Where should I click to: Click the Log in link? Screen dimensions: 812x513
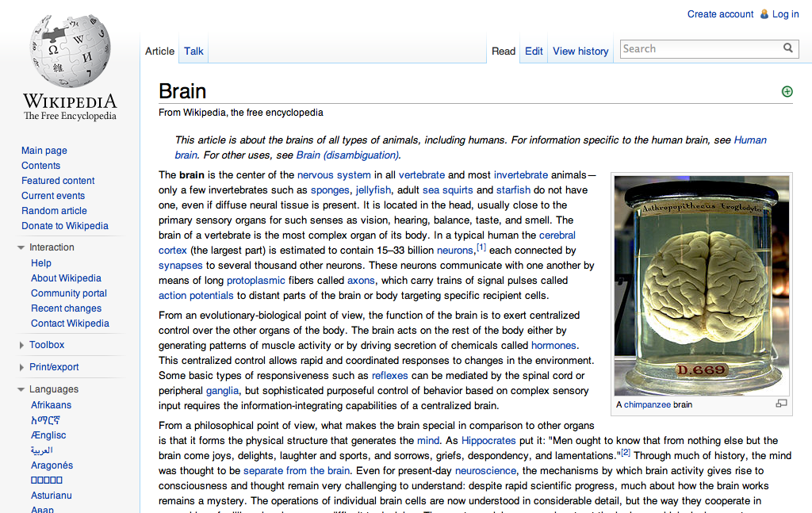click(786, 14)
